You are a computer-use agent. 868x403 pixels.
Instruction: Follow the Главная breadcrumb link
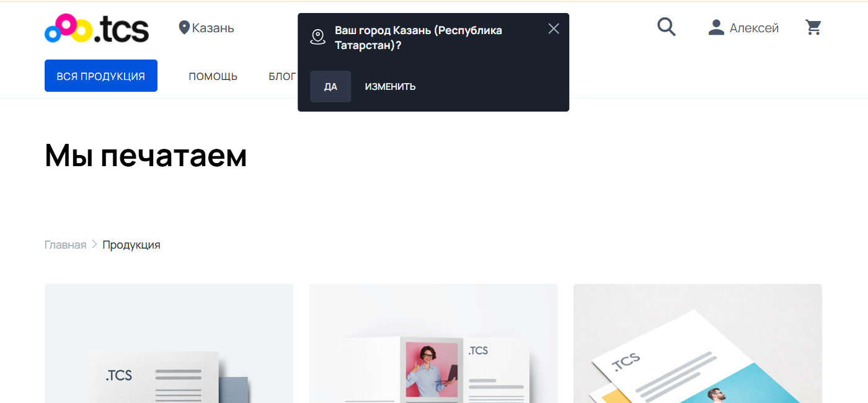(x=65, y=245)
